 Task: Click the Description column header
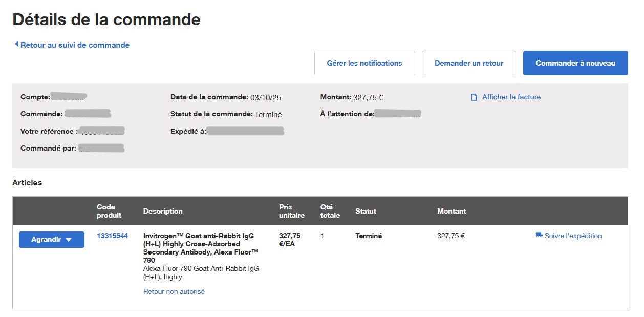click(163, 211)
